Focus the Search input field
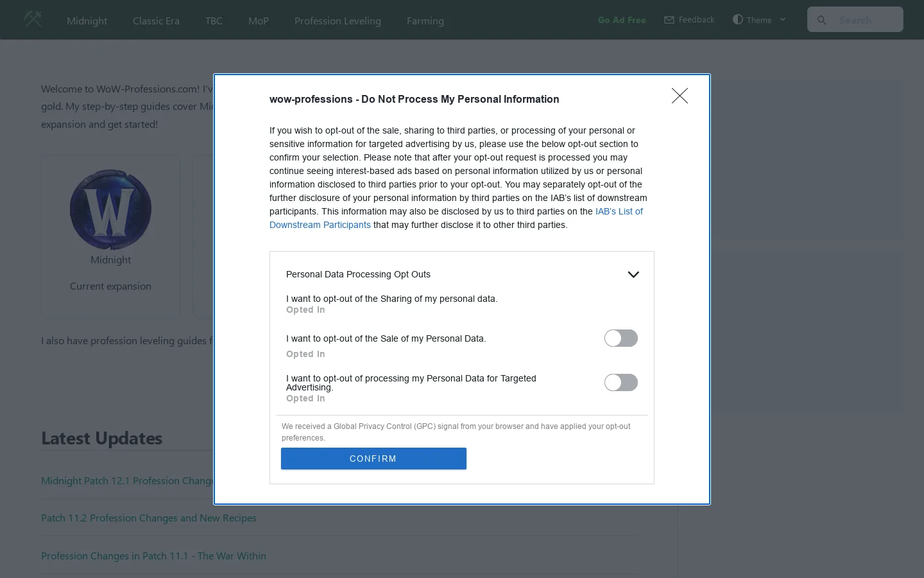 pyautogui.click(x=855, y=20)
